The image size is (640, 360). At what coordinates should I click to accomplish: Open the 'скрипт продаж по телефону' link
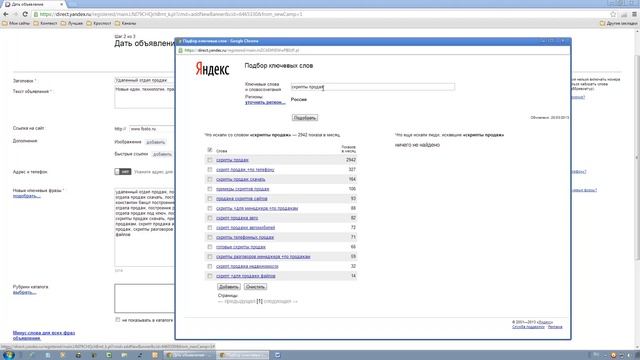coord(245,169)
